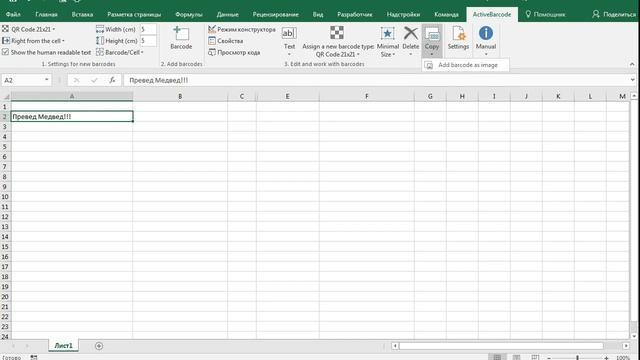Open the Name Box dropdown arrow
Image resolution: width=640 pixels, height=360 pixels.
click(47, 80)
